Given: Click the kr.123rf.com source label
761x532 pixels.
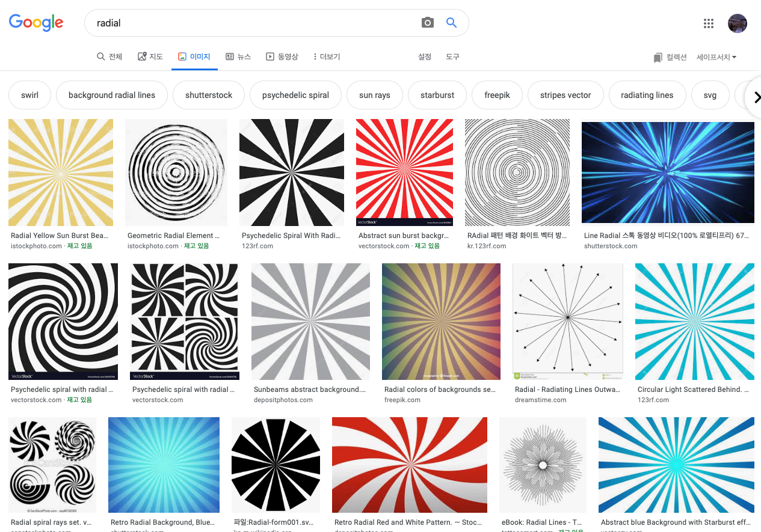Looking at the screenshot, I should pos(487,246).
